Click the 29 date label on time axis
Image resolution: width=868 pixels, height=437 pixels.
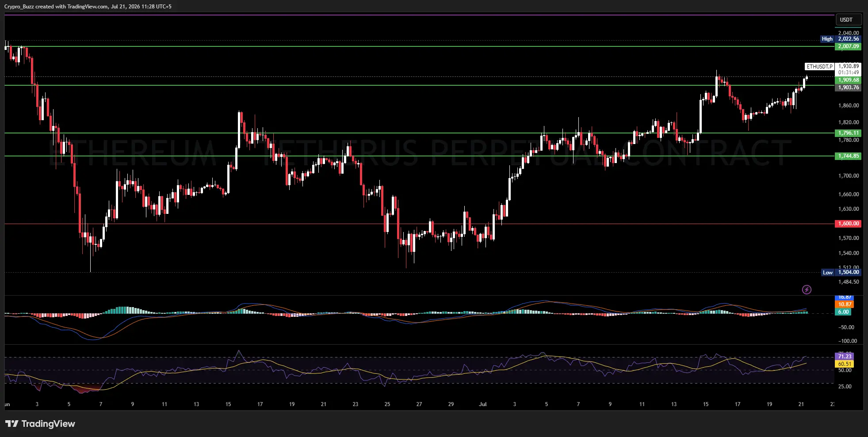coord(451,404)
